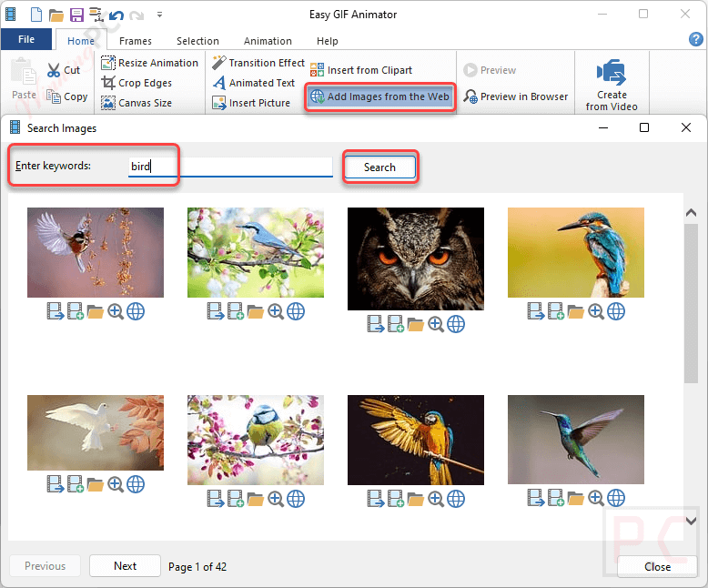Click Resize Animation in the ribbon

click(x=149, y=63)
